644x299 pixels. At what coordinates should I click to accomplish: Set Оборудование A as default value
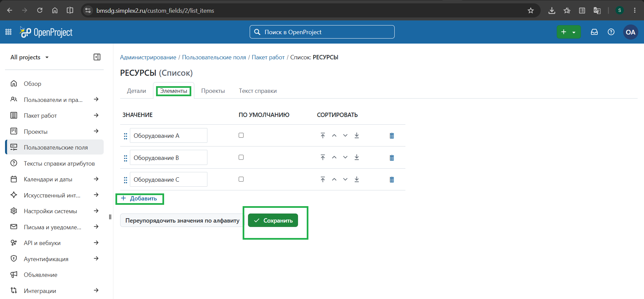pos(241,135)
